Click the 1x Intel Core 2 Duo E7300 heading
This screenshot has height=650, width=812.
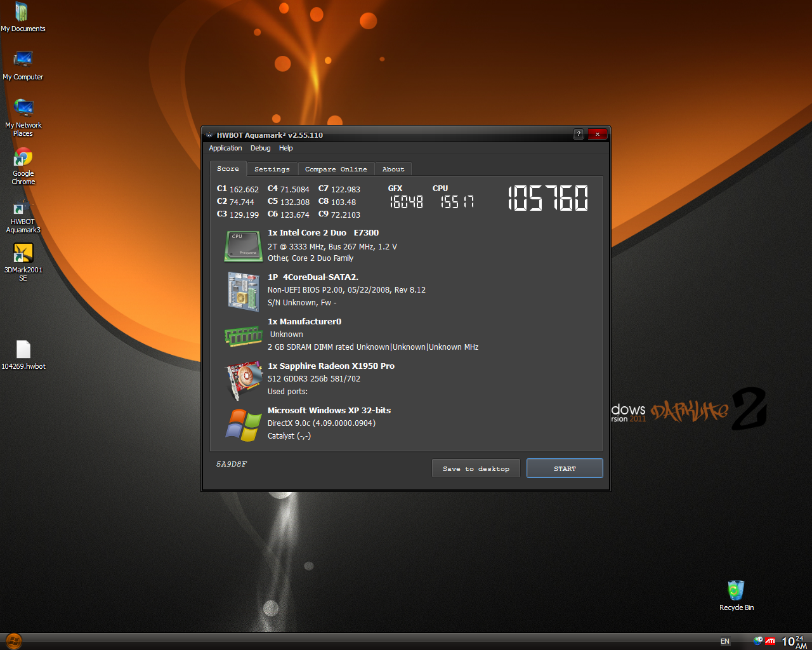point(323,233)
